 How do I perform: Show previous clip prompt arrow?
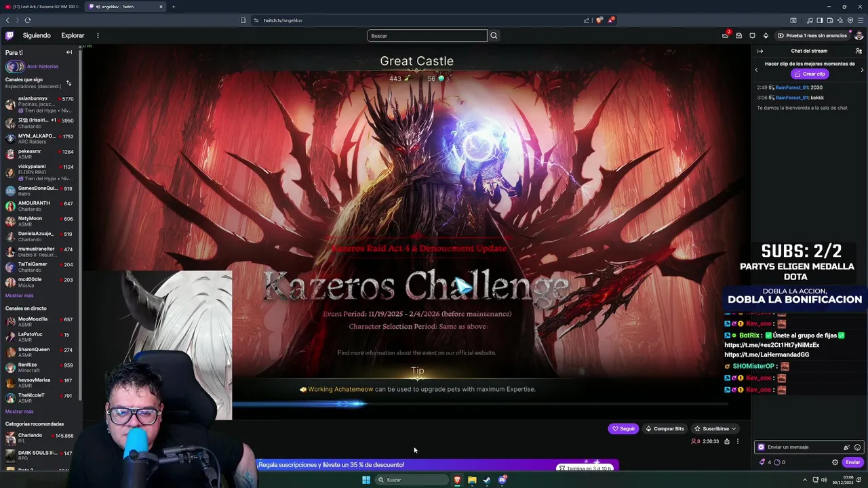pos(757,69)
